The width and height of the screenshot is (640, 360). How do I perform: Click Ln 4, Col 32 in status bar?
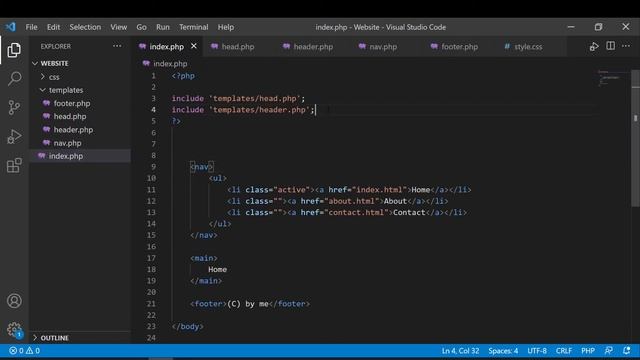click(x=460, y=351)
